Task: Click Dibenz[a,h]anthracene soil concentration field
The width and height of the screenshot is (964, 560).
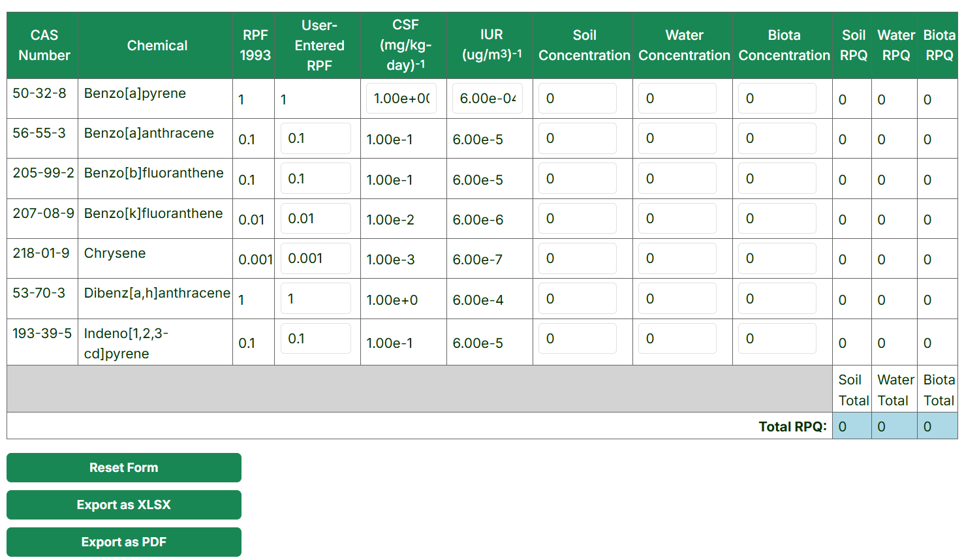Action: (x=577, y=299)
